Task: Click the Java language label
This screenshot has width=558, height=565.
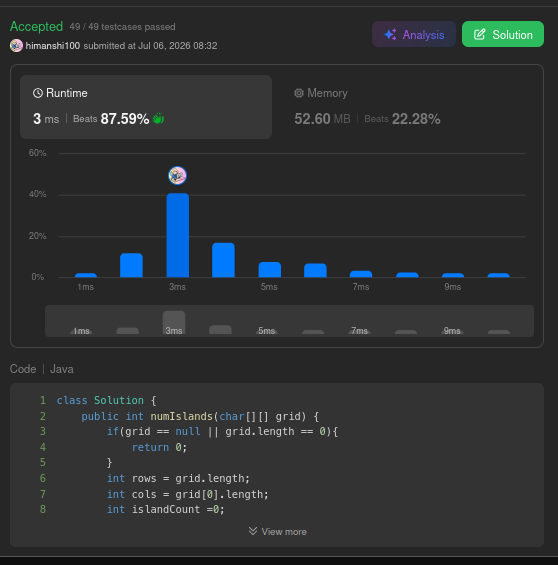Action: [x=62, y=369]
